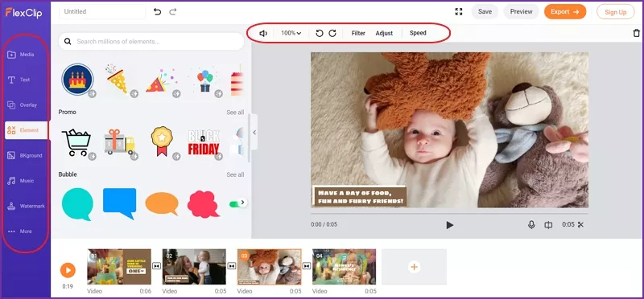Play the whole timeline
The image size is (644, 299).
pyautogui.click(x=68, y=270)
